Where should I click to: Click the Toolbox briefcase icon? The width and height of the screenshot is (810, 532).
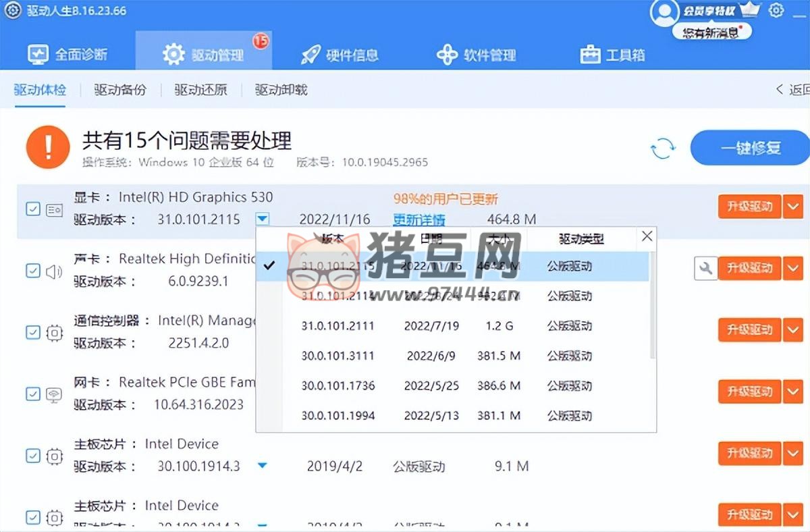click(591, 55)
